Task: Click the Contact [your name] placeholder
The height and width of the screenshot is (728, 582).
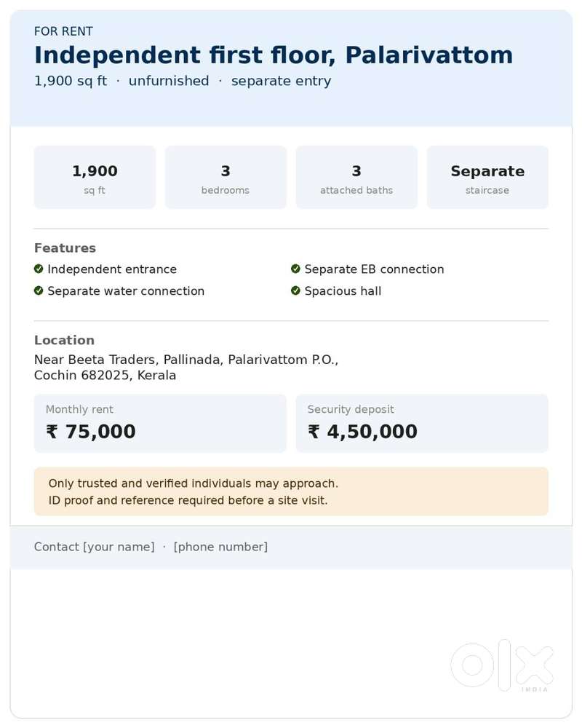Action: click(95, 547)
